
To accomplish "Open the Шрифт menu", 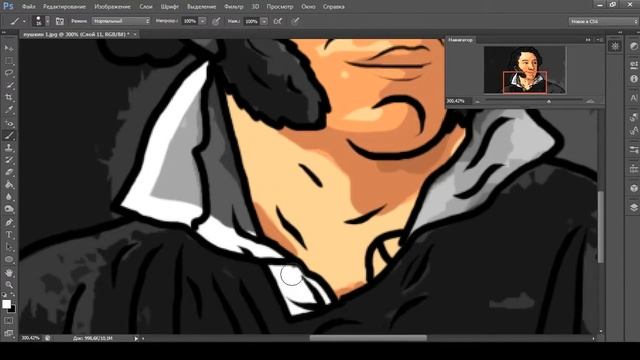I will (169, 7).
